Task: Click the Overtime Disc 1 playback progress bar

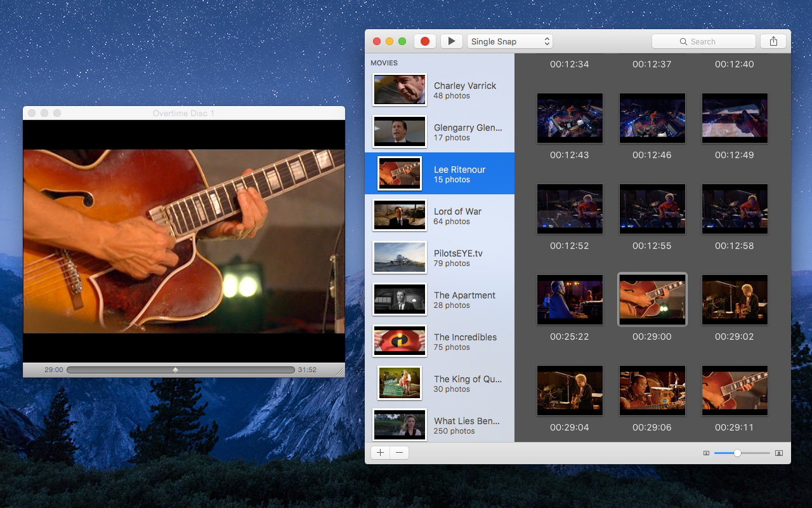Action: click(x=181, y=370)
